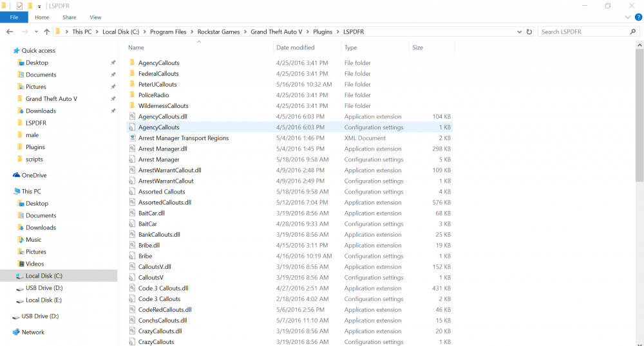Open scripts folder in Quick access

pos(34,159)
